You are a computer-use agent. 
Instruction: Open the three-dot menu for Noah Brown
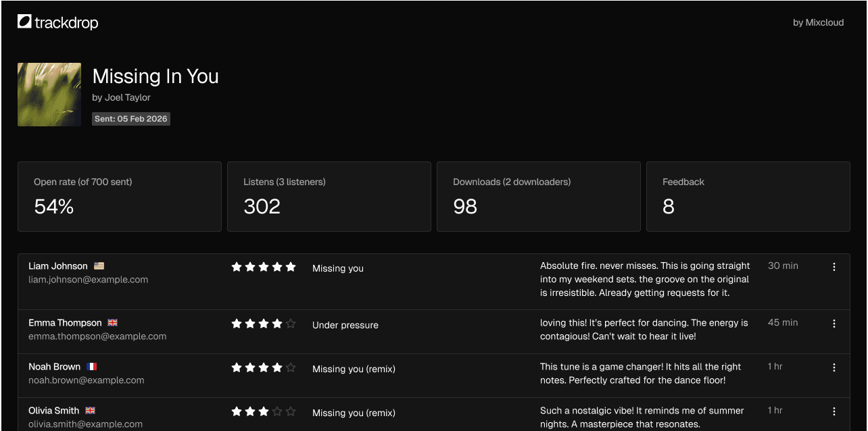click(x=834, y=367)
